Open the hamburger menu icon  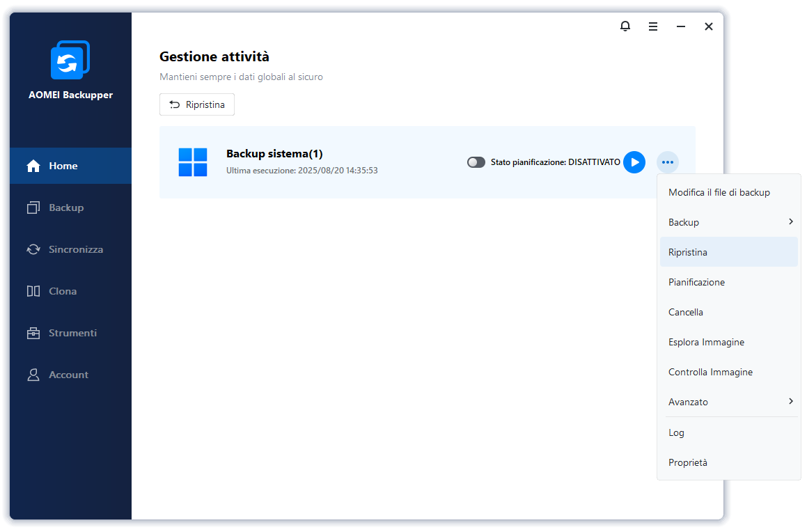(653, 26)
